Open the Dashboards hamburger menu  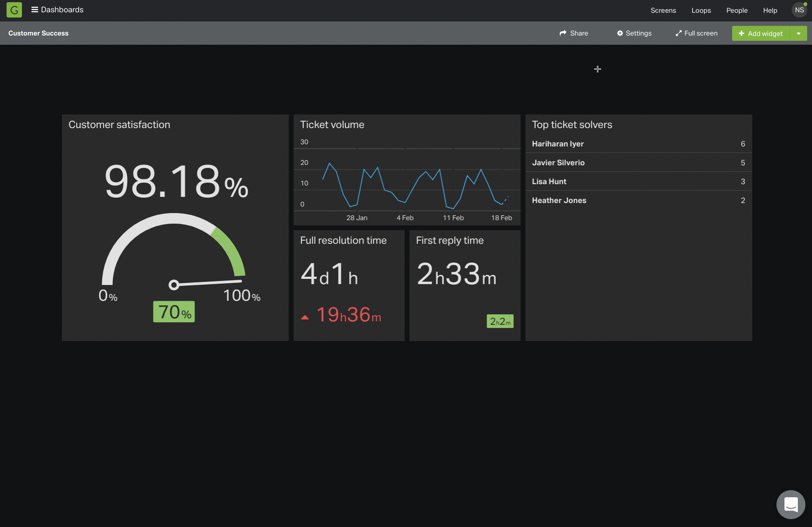pos(57,10)
